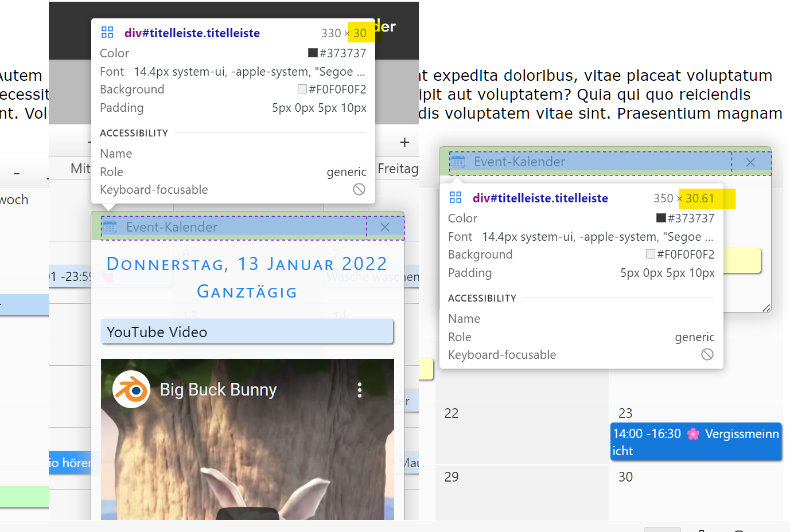This screenshot has height=532, width=790.
Task: Close the right Event-Kalender dialog
Action: 750,163
